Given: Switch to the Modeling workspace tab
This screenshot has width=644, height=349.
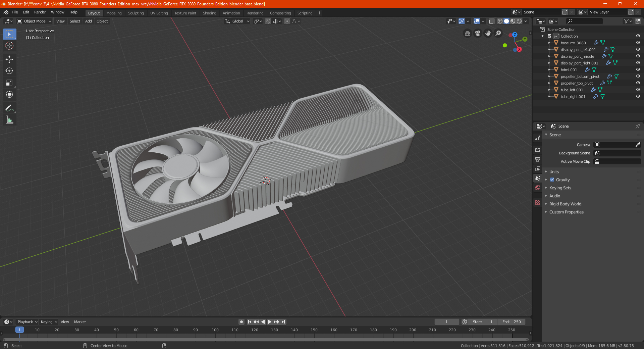Looking at the screenshot, I should click(x=114, y=13).
